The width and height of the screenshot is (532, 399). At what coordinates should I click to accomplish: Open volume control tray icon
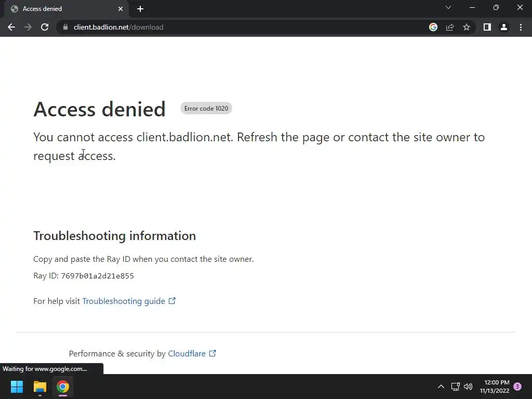click(468, 387)
